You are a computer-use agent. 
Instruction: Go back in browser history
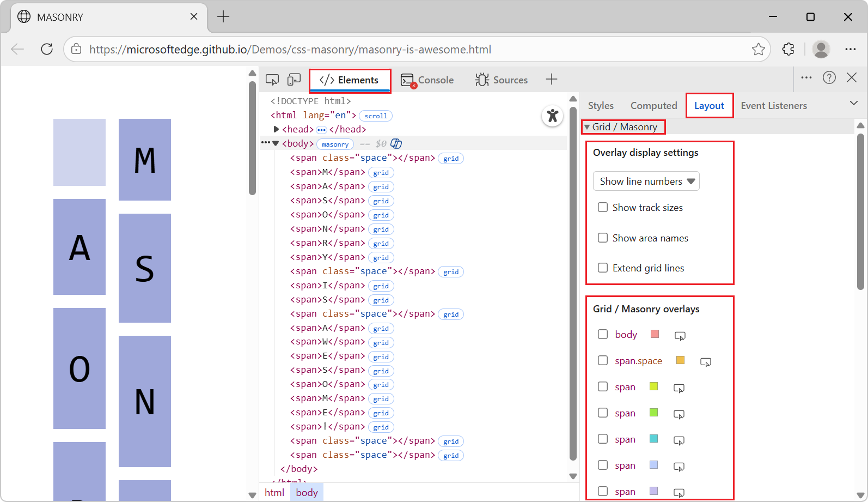[17, 49]
